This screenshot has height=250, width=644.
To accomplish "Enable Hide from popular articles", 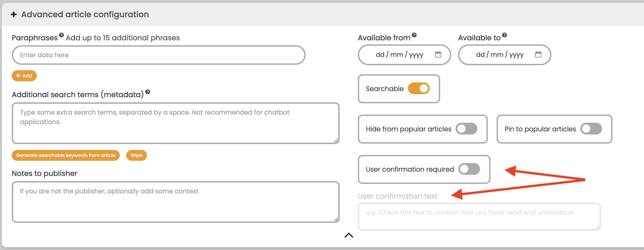I will pos(466,129).
